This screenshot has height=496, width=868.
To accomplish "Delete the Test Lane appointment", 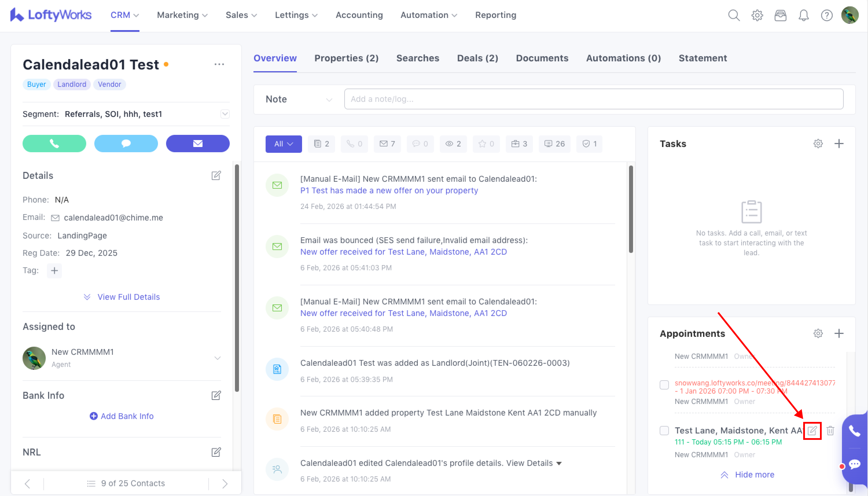I will (830, 431).
